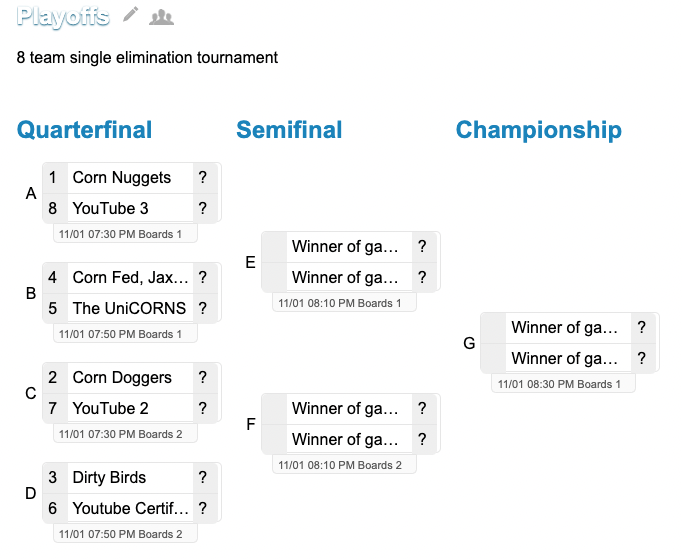Viewport: 682px width, 559px height.
Task: Click the pencil edit icon beside Playoffs
Action: (x=131, y=15)
